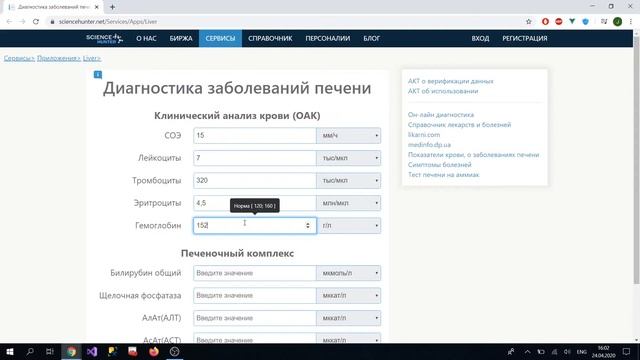Open the Лейкоциты units dropdown
640x360 pixels.
[348, 158]
